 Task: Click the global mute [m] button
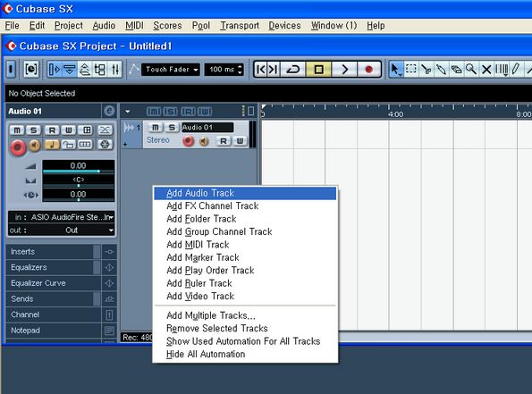(154, 111)
